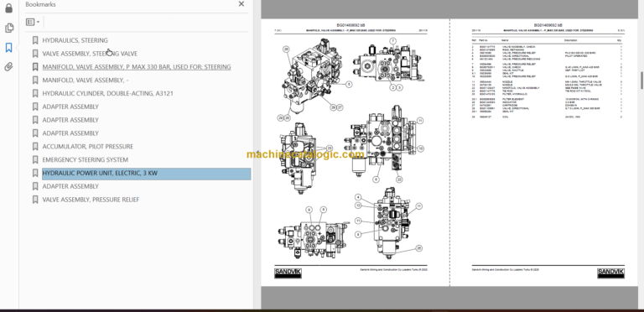Click bookmark icon beside ACCUMULATOR, PILOT PRESSURE
The image size is (644, 312).
coord(35,147)
